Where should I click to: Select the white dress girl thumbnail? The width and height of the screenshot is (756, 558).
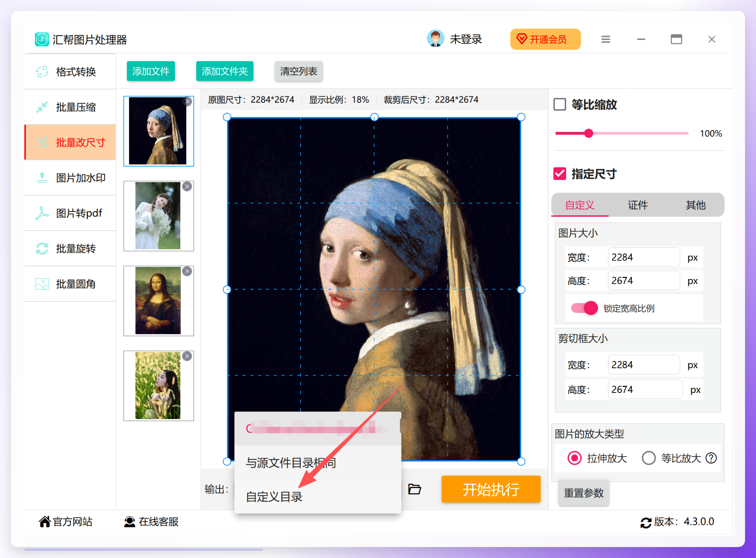coord(158,216)
